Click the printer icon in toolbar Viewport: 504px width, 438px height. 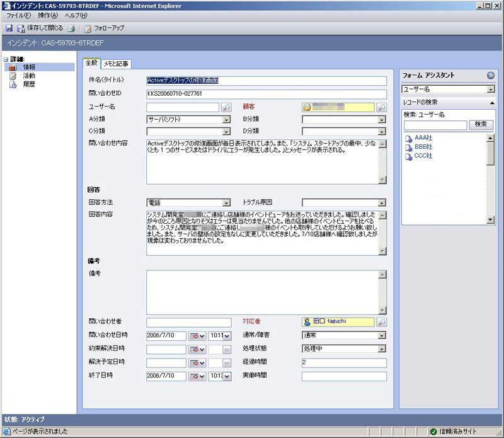(71, 28)
